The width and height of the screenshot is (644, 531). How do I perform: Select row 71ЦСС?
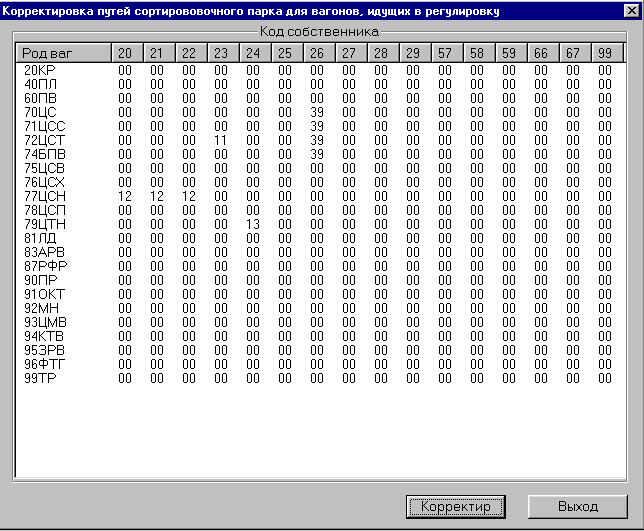pyautogui.click(x=320, y=126)
